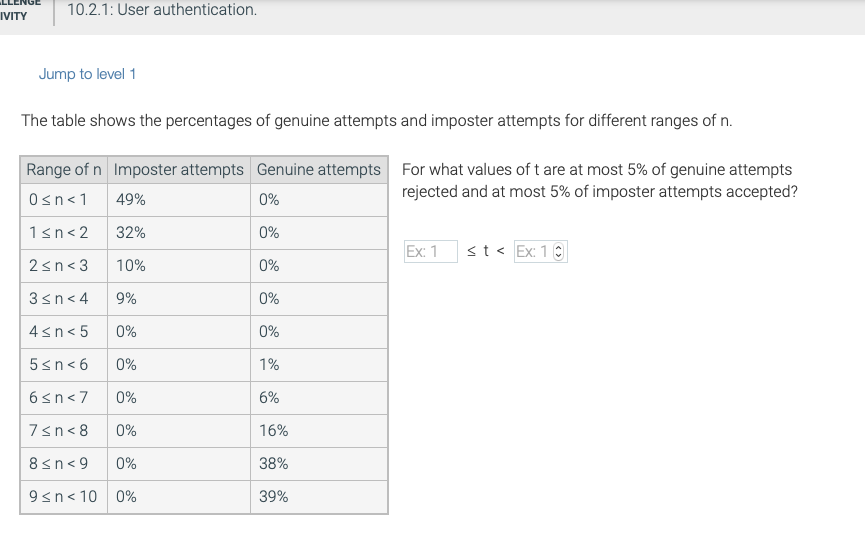Click the 9% imposter attempts cell
The height and width of the screenshot is (535, 865).
[x=179, y=299]
